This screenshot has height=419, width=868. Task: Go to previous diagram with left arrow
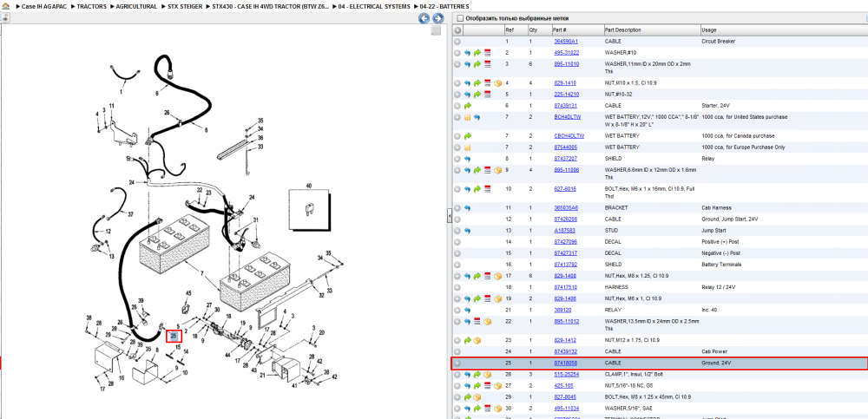424,19
